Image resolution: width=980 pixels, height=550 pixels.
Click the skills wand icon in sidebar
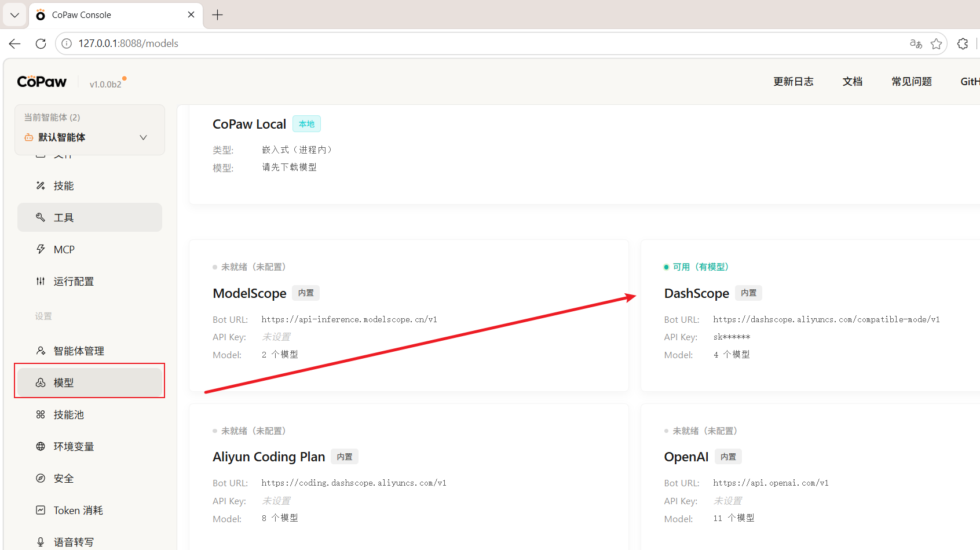pos(41,185)
